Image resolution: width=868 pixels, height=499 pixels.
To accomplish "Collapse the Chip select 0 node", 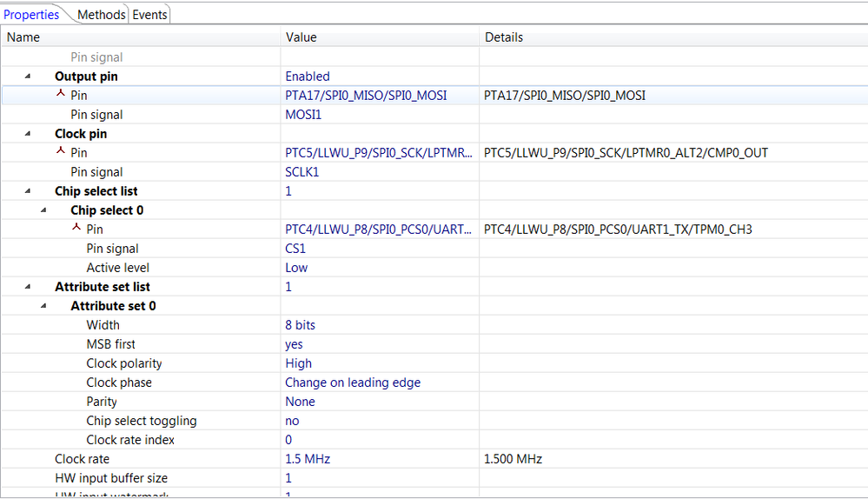I will coord(43,210).
